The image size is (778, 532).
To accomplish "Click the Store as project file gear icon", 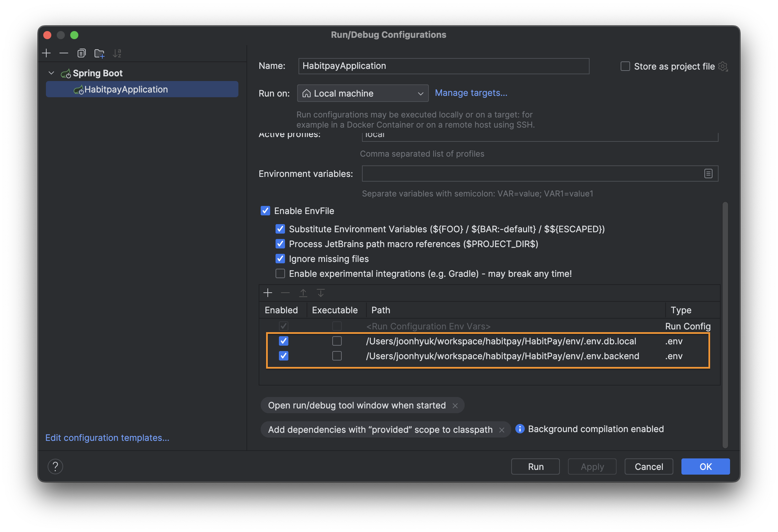I will point(723,66).
